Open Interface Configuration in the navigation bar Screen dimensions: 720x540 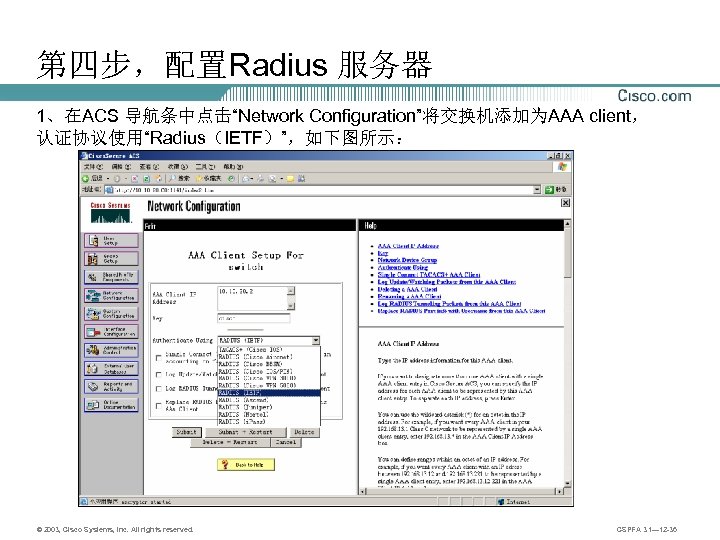click(111, 332)
